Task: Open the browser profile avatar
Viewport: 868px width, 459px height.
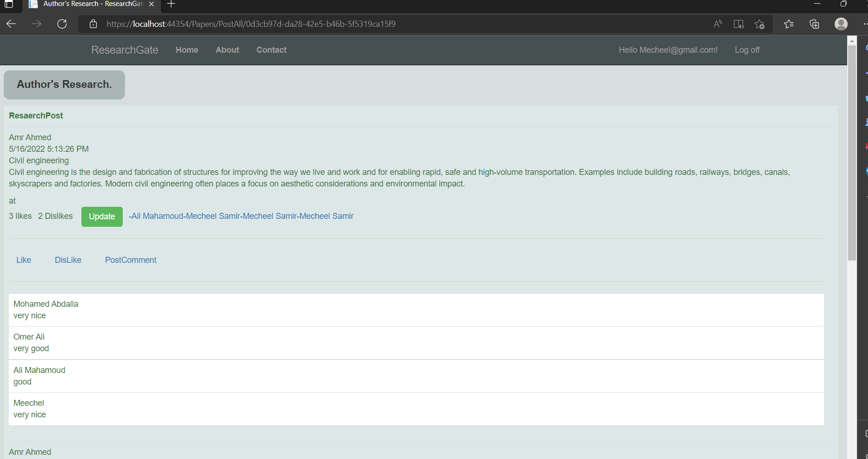Action: point(841,24)
